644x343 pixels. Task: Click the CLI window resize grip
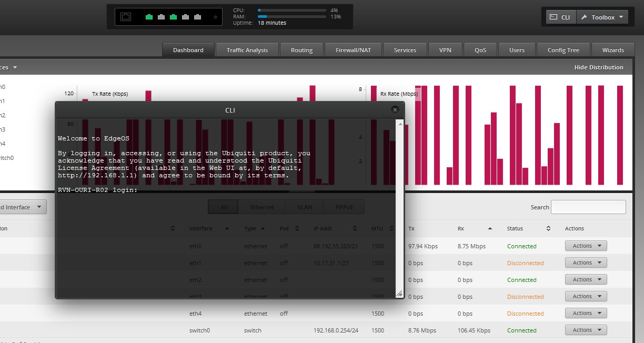399,294
